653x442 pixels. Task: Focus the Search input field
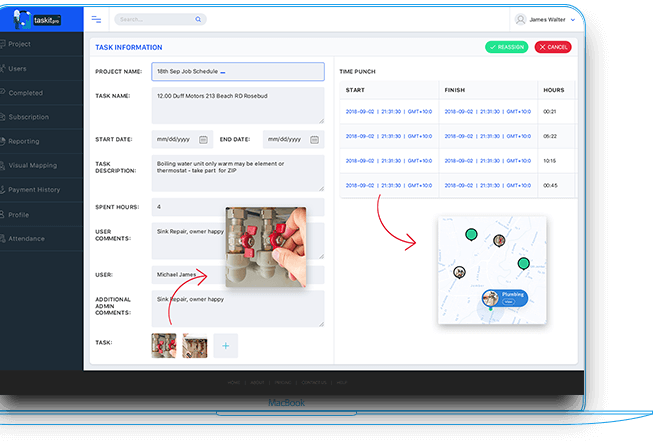pos(160,19)
